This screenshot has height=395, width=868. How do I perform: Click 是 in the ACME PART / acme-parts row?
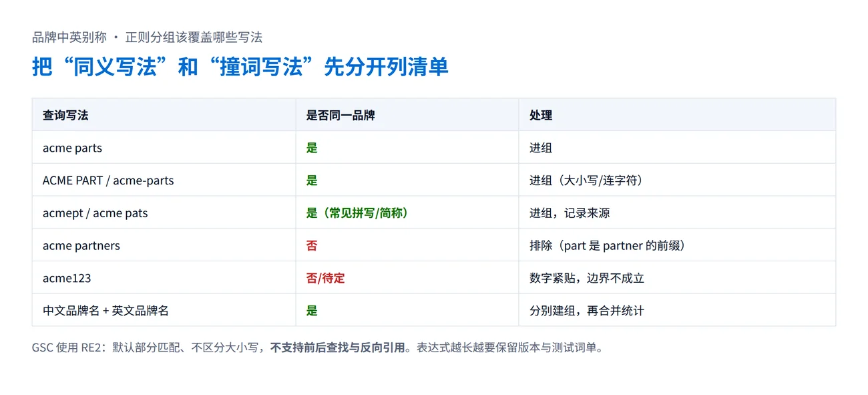pyautogui.click(x=312, y=180)
